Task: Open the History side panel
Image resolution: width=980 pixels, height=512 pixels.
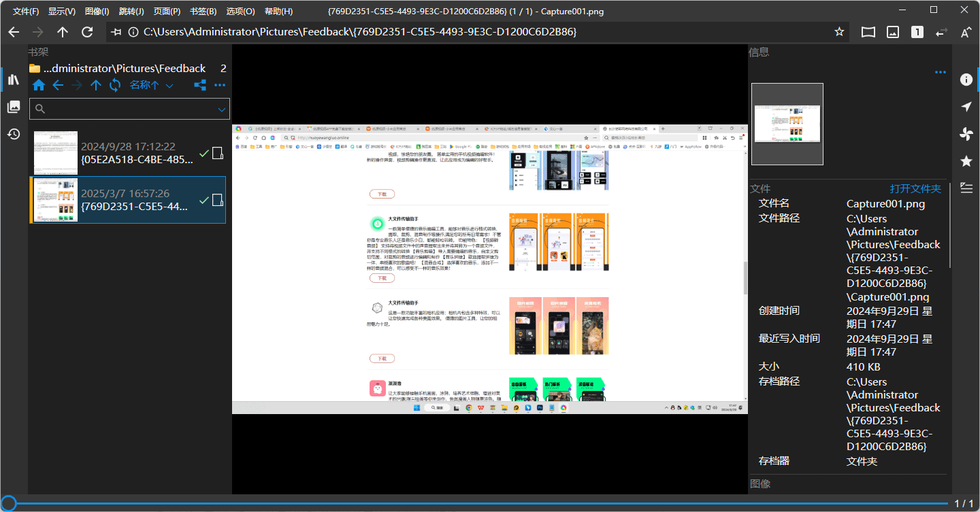Action: [x=13, y=134]
